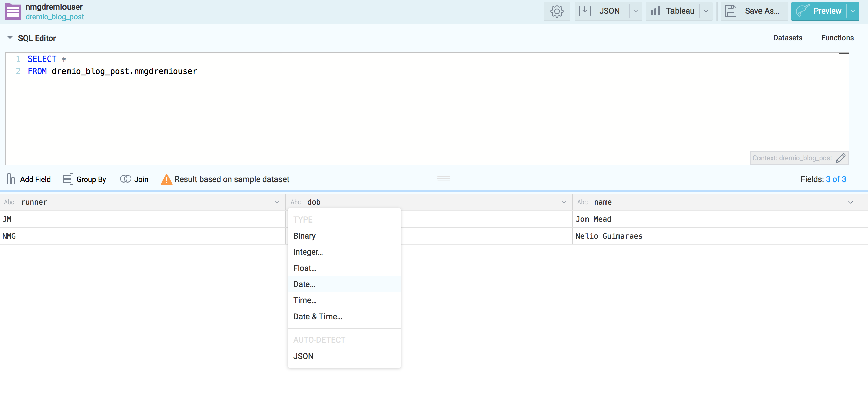The height and width of the screenshot is (404, 868).
Task: Select JSON auto-detect option
Action: 344,356
